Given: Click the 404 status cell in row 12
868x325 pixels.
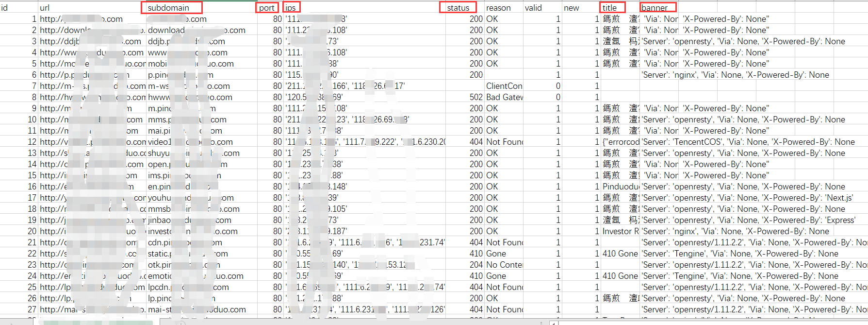Looking at the screenshot, I should pyautogui.click(x=465, y=142).
